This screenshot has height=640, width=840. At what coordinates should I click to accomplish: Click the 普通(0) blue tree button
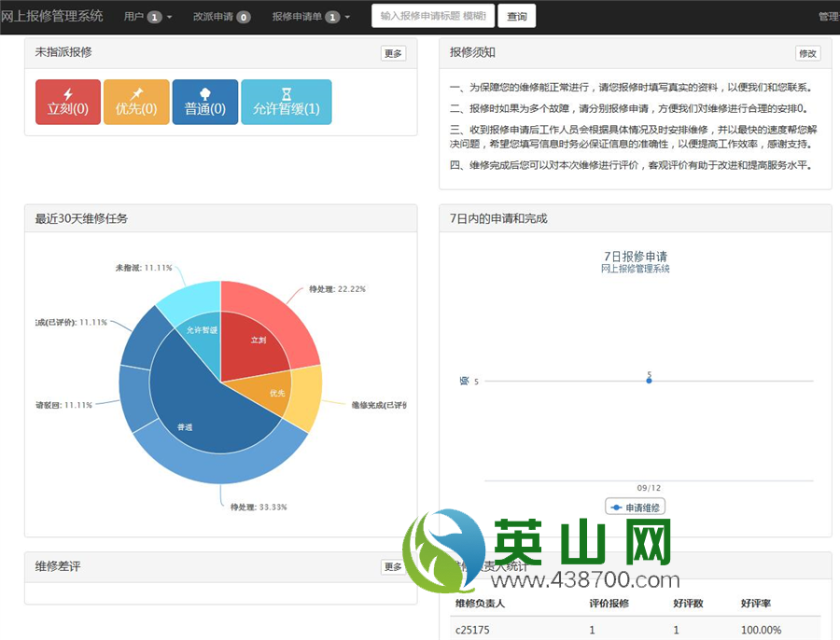tap(205, 102)
